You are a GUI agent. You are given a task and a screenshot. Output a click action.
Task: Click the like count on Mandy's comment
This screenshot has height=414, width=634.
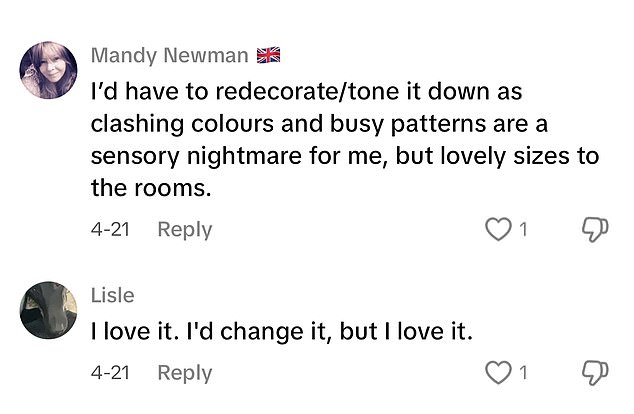(522, 230)
